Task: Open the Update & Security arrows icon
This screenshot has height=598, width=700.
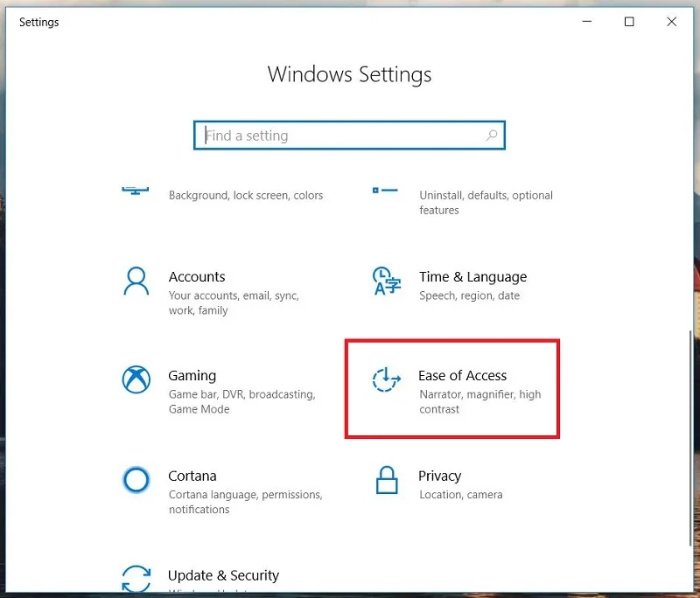Action: (x=136, y=579)
